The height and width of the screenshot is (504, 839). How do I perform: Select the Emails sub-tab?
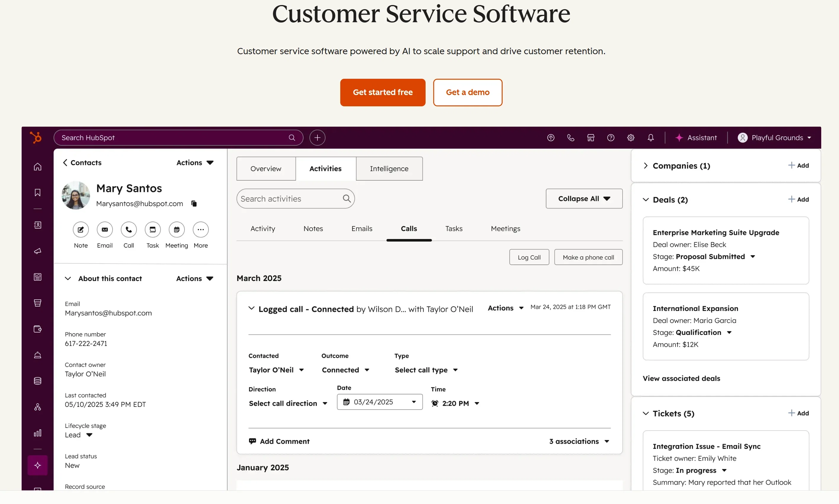point(362,229)
